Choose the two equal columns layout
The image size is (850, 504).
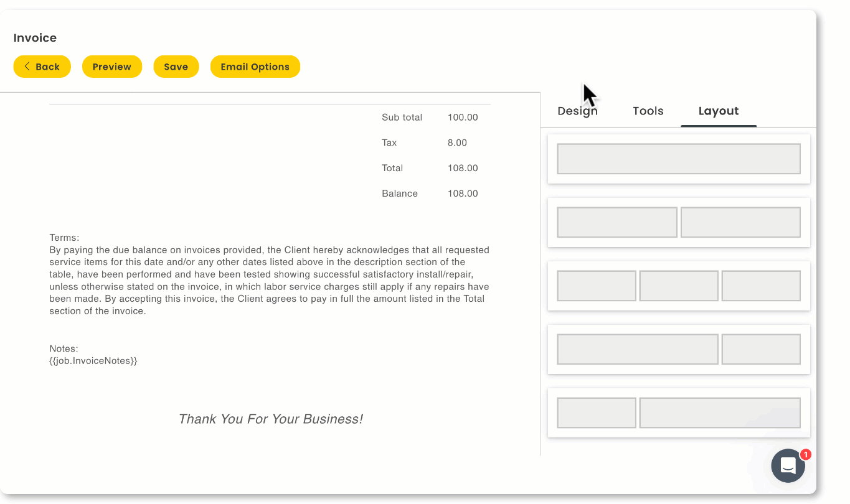[x=678, y=222]
